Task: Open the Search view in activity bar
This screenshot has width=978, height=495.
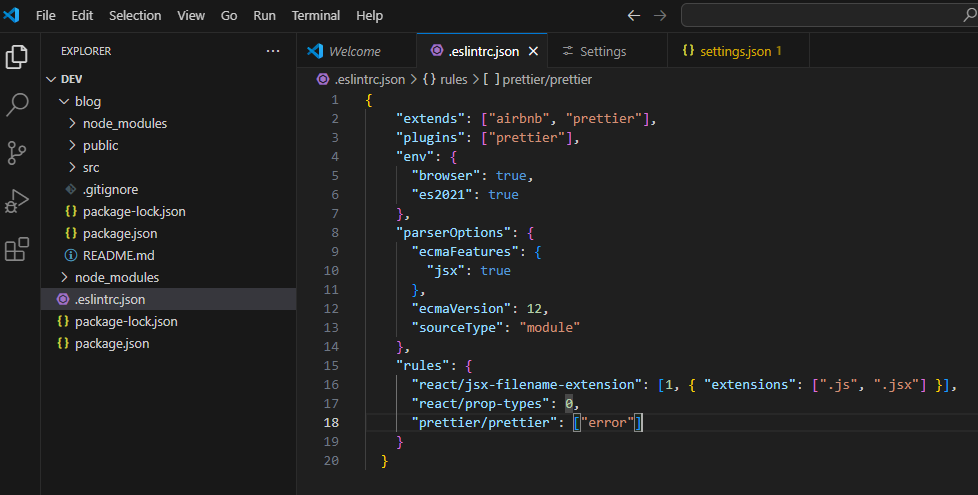Action: pyautogui.click(x=17, y=105)
